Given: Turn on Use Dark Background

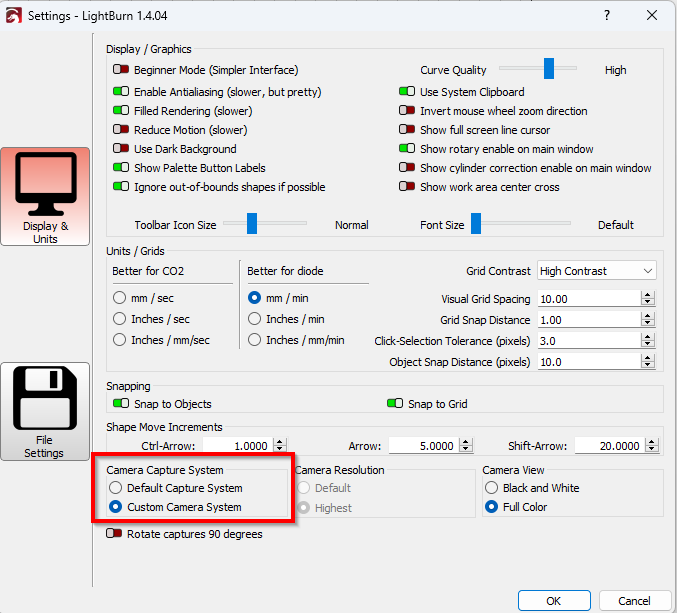Looking at the screenshot, I should (121, 149).
